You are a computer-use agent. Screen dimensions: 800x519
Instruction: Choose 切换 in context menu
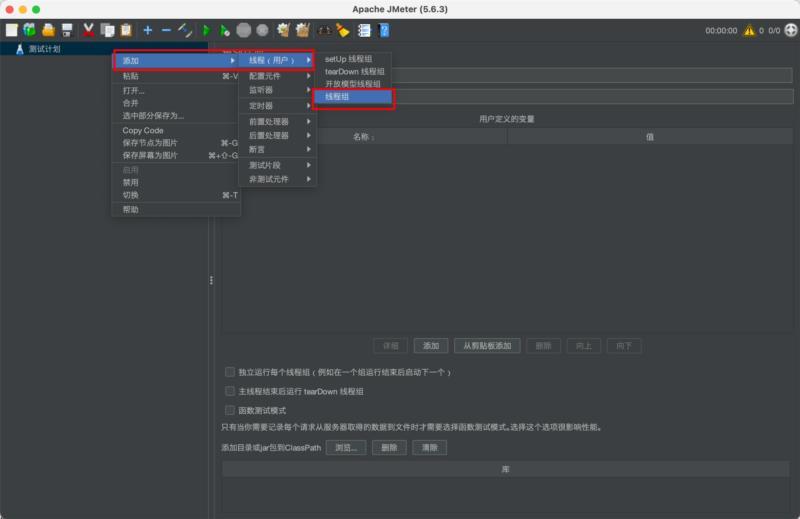(x=176, y=195)
